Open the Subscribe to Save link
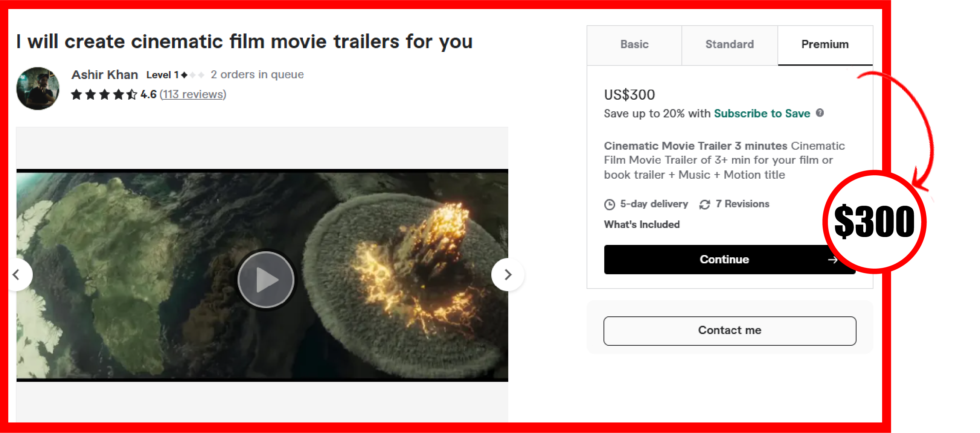 pos(762,113)
